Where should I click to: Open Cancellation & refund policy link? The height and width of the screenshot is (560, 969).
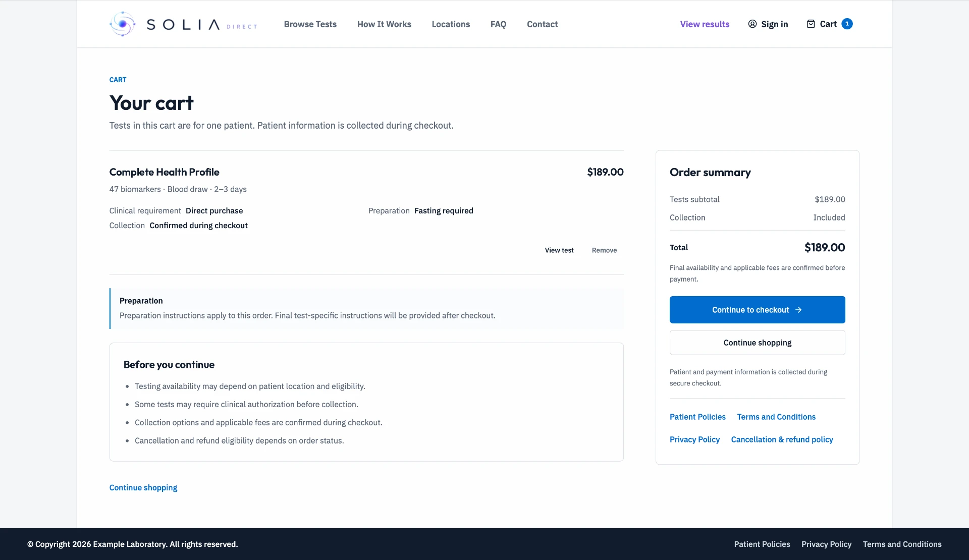point(782,439)
